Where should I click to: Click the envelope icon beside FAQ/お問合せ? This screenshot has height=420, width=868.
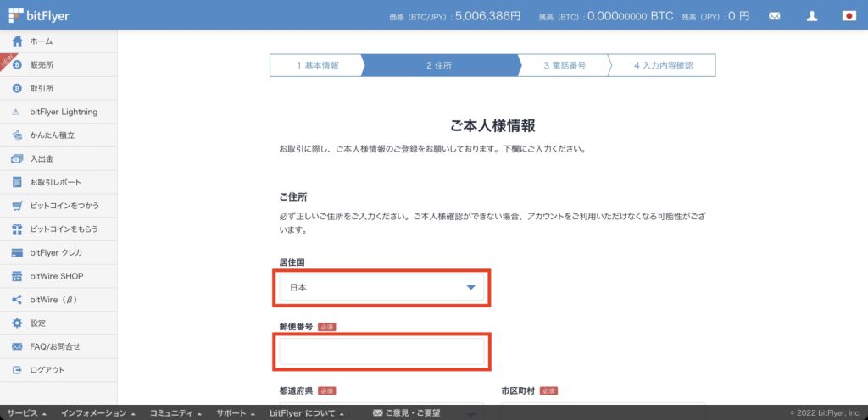click(17, 346)
